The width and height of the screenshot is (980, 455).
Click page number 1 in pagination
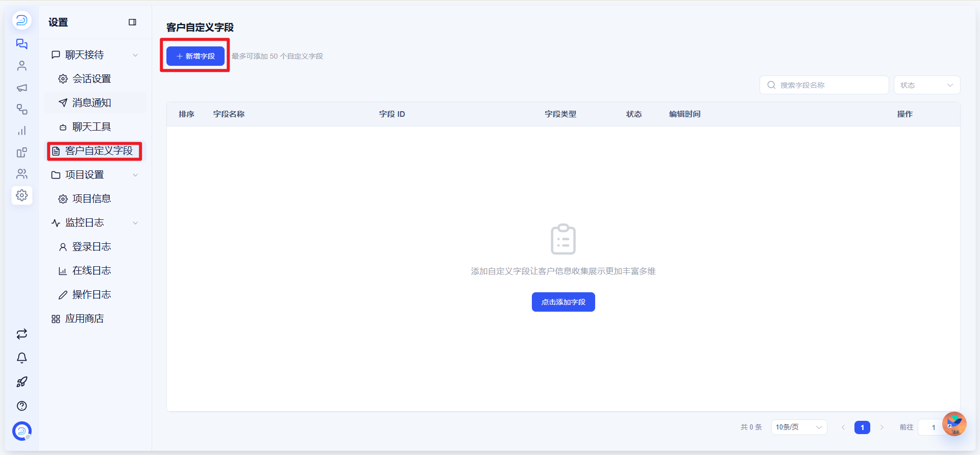862,427
